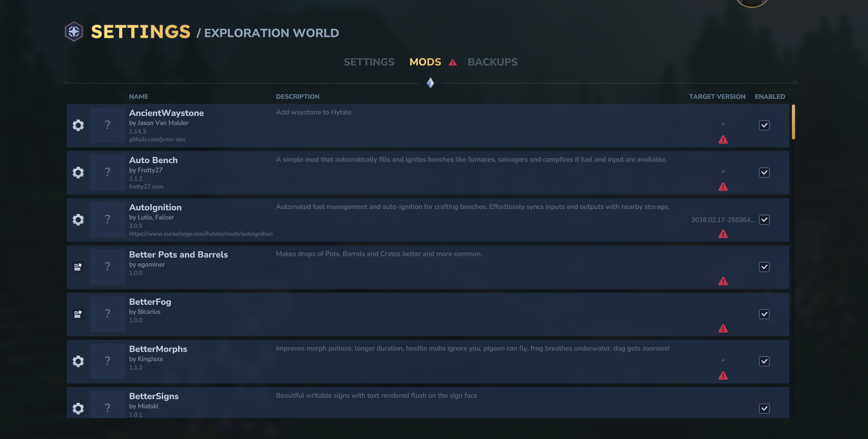Open the AutoIgnition CurseForge URL

click(200, 234)
